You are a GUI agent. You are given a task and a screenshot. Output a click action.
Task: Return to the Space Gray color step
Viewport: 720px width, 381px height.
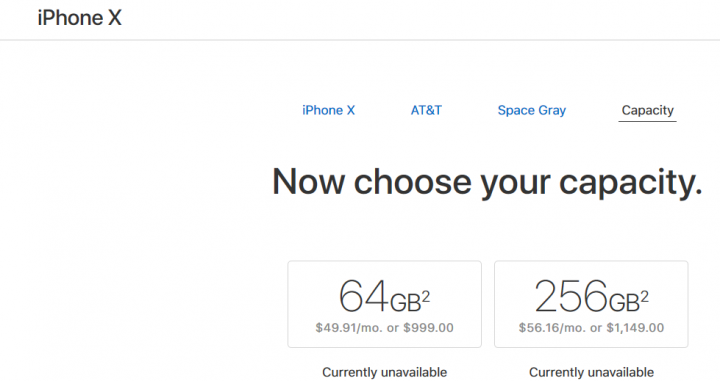coord(532,111)
